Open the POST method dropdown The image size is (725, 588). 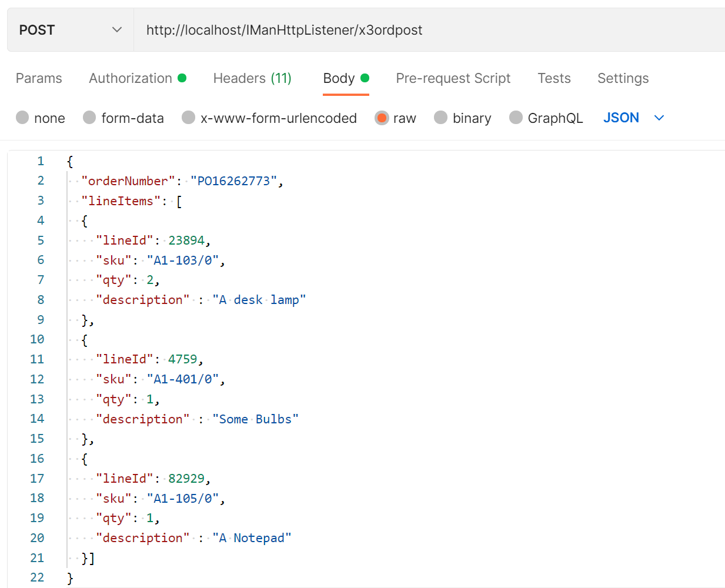pyautogui.click(x=70, y=30)
